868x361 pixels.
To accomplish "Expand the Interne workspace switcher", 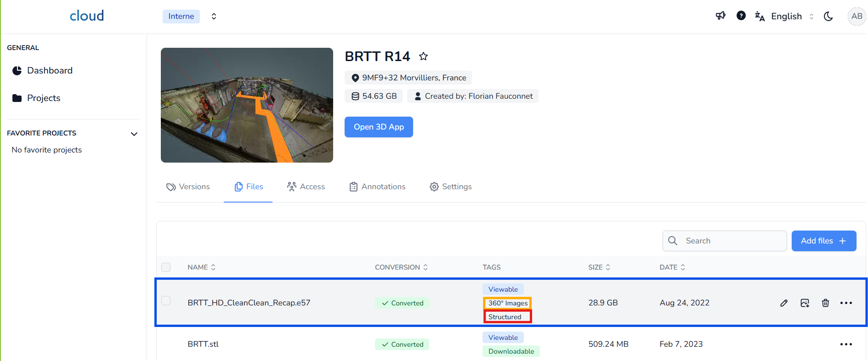I will (214, 17).
